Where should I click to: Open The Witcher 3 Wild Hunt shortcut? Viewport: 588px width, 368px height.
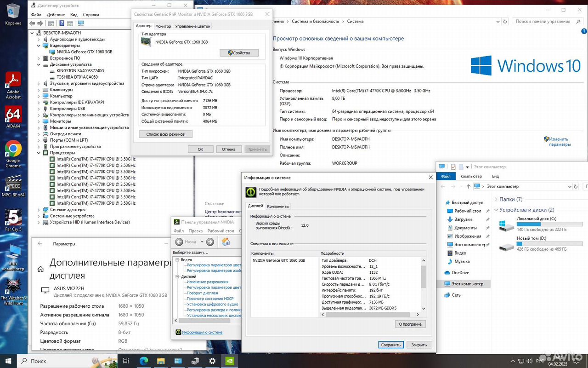click(x=13, y=292)
